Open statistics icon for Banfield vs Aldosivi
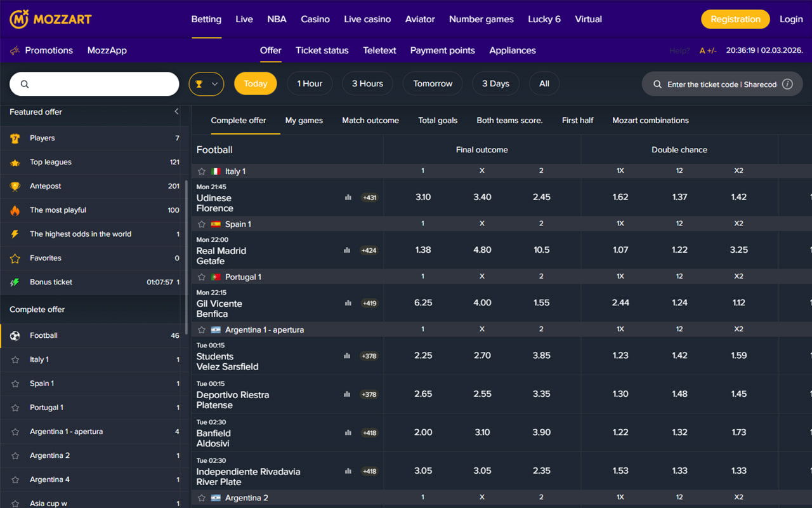The height and width of the screenshot is (508, 812). [x=348, y=432]
